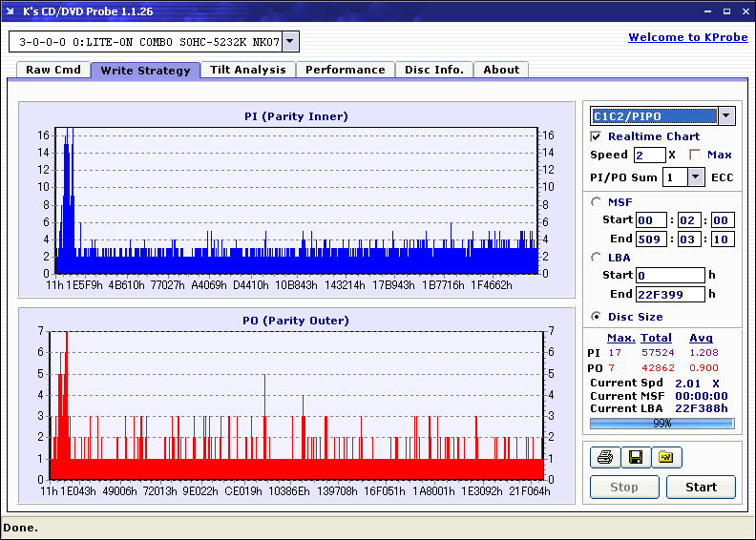
Task: Enable the Max speed checkbox
Action: (x=694, y=155)
